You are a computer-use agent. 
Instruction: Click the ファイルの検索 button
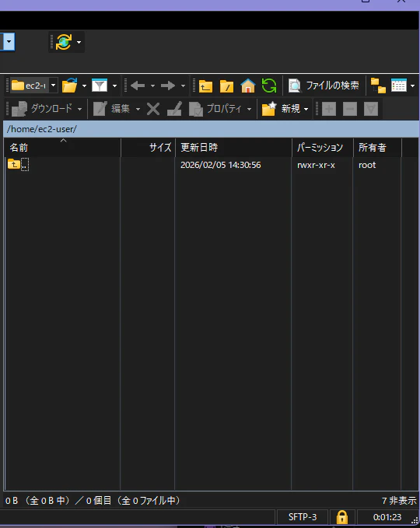324,86
